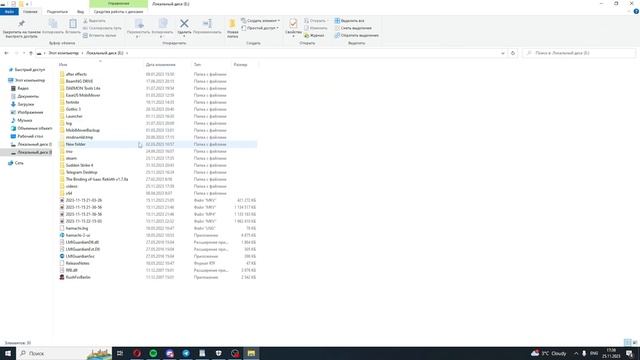Click Обратить выделение invert selection
Image resolution: width=640 pixels, height=360 pixels.
[x=357, y=36]
